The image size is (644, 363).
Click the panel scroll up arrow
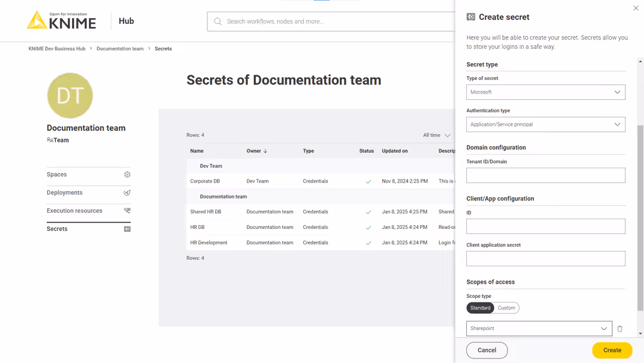(x=640, y=61)
